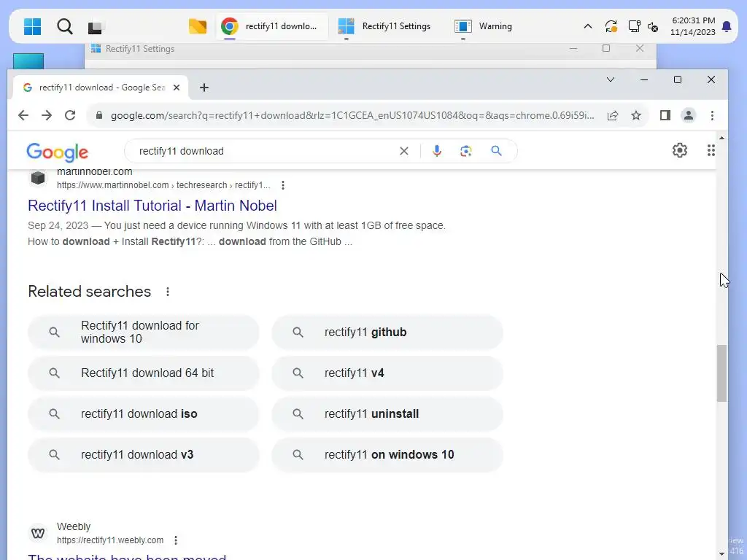This screenshot has width=747, height=560.
Task: Open martinnobel.com breadcrumb URL
Action: point(163,185)
